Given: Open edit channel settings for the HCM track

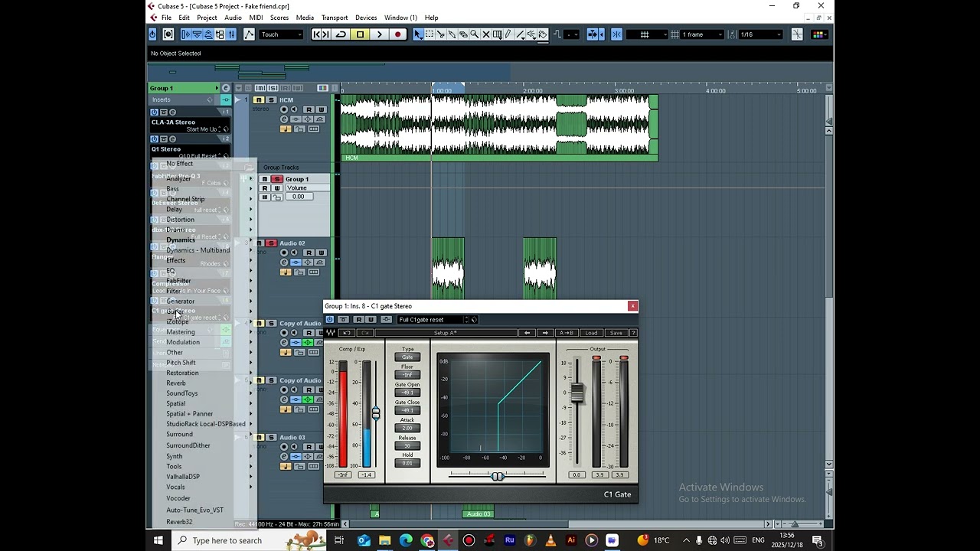Looking at the screenshot, I should point(285,119).
